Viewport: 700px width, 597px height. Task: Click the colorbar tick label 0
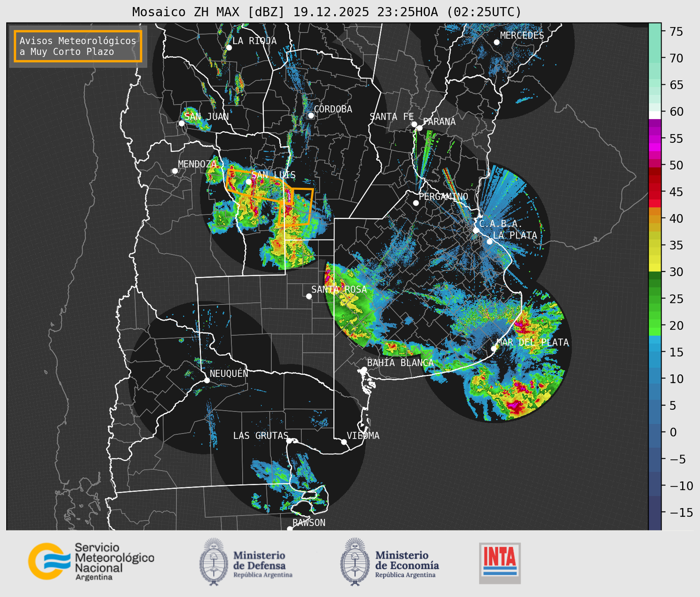672,432
